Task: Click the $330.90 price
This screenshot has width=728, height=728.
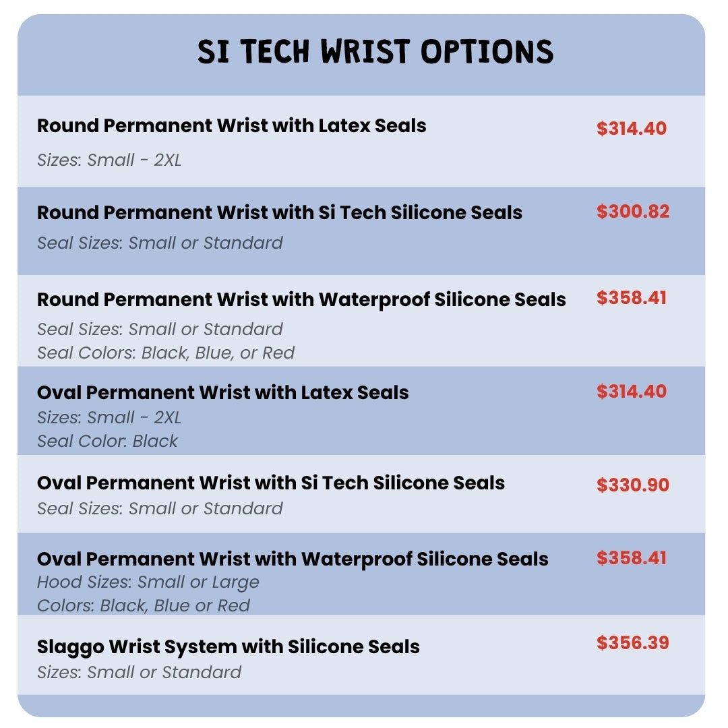Action: point(632,485)
